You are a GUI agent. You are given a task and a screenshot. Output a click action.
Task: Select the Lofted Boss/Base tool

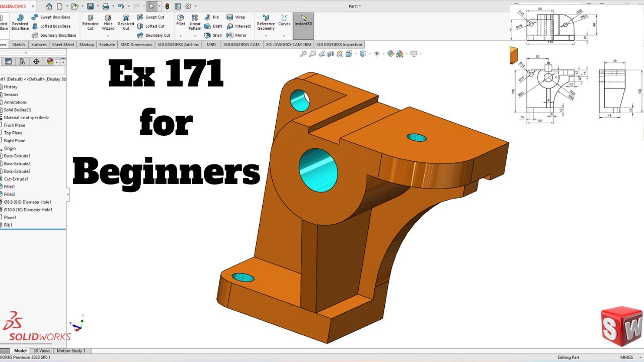[x=51, y=26]
